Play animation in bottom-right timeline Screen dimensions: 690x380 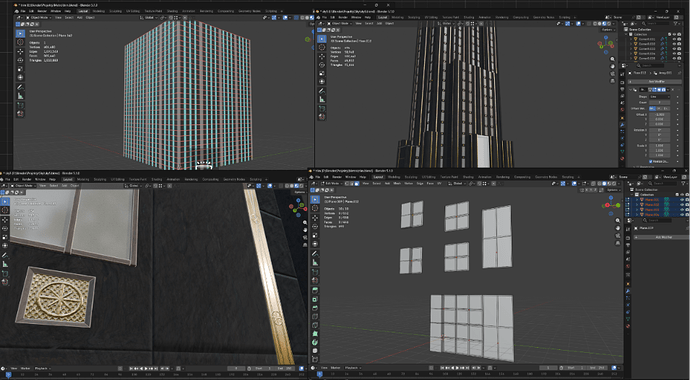[457, 368]
